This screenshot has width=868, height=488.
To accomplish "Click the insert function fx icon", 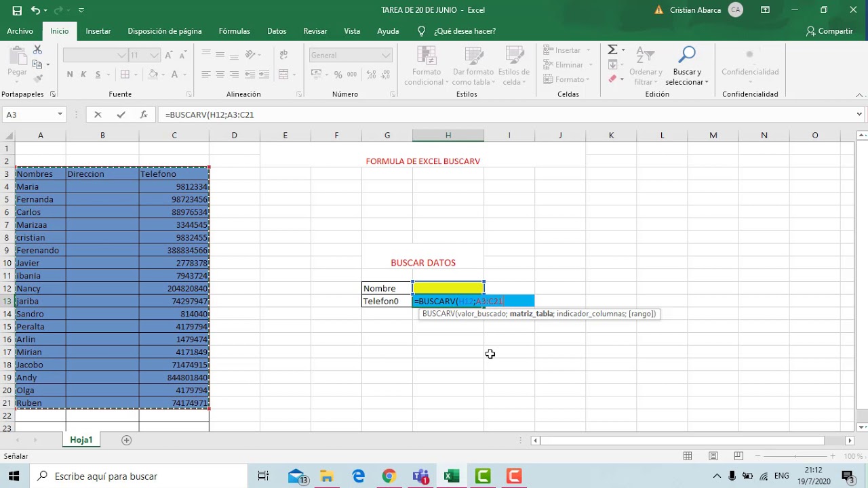I will pyautogui.click(x=144, y=115).
